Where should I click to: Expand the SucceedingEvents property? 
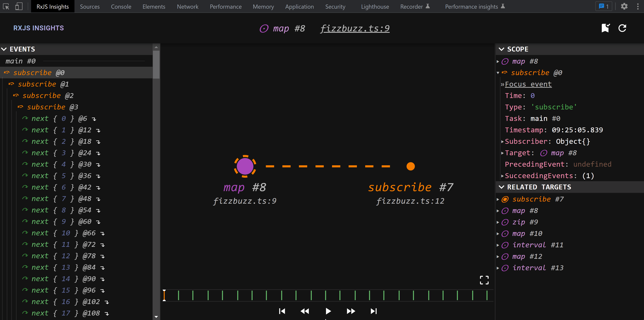pyautogui.click(x=502, y=176)
